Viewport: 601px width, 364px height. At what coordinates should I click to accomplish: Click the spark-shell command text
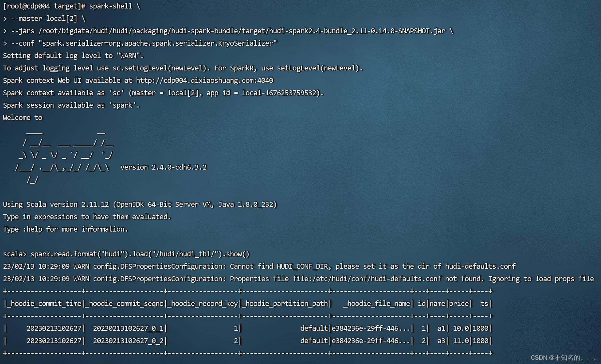point(111,6)
